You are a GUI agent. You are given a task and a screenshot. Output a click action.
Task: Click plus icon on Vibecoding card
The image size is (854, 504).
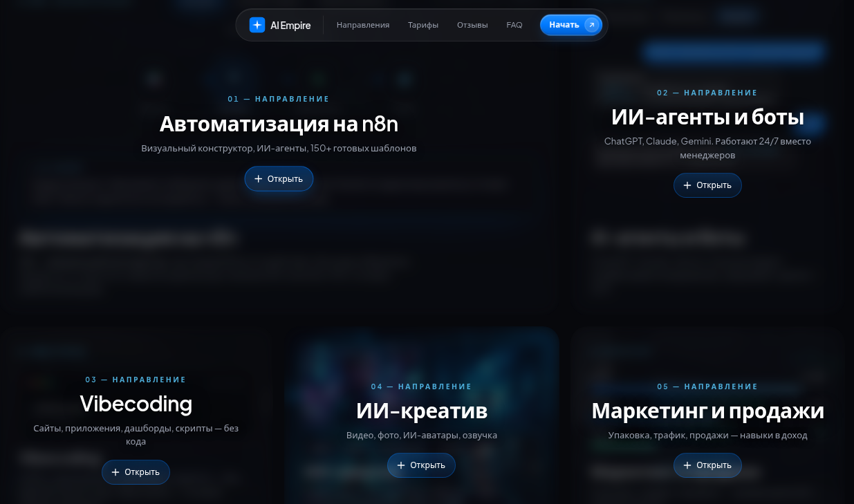tap(115, 472)
